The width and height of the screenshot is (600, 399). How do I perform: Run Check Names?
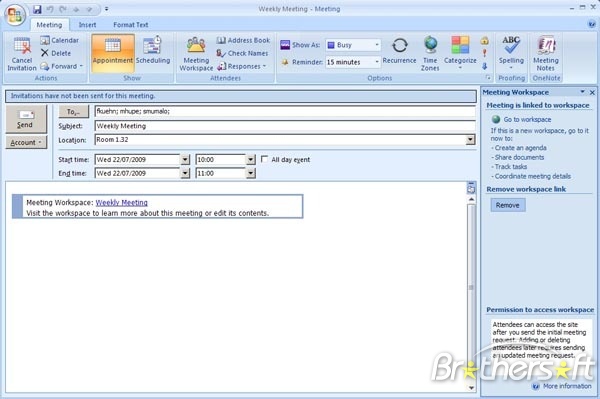click(242, 53)
